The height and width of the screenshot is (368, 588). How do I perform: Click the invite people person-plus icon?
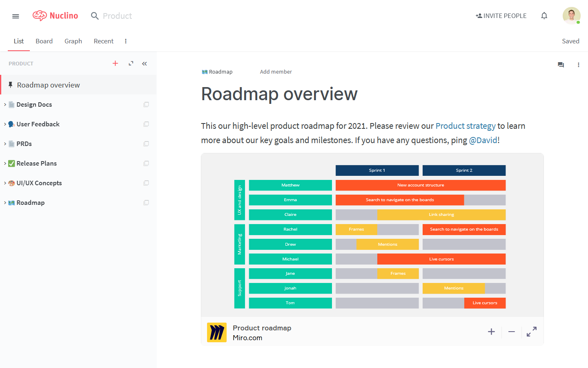pyautogui.click(x=479, y=16)
